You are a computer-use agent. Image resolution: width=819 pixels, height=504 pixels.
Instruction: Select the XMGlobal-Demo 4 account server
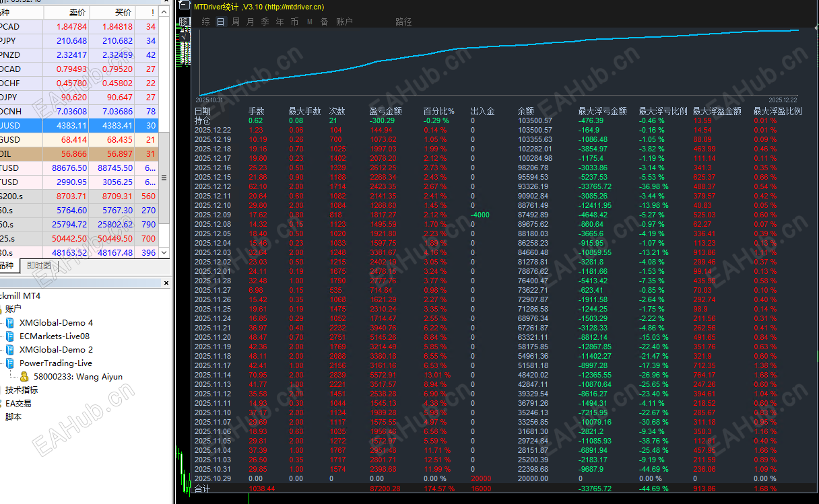tap(56, 323)
